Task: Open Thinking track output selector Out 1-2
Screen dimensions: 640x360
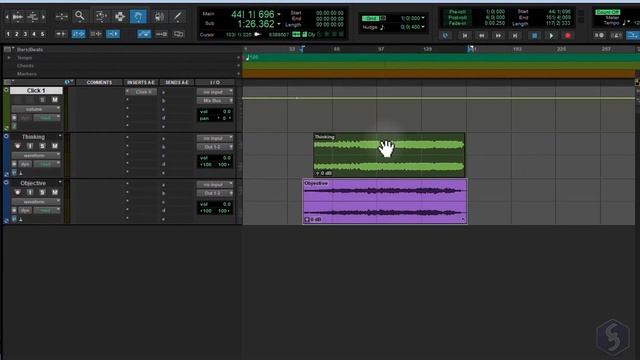Action: coord(215,147)
